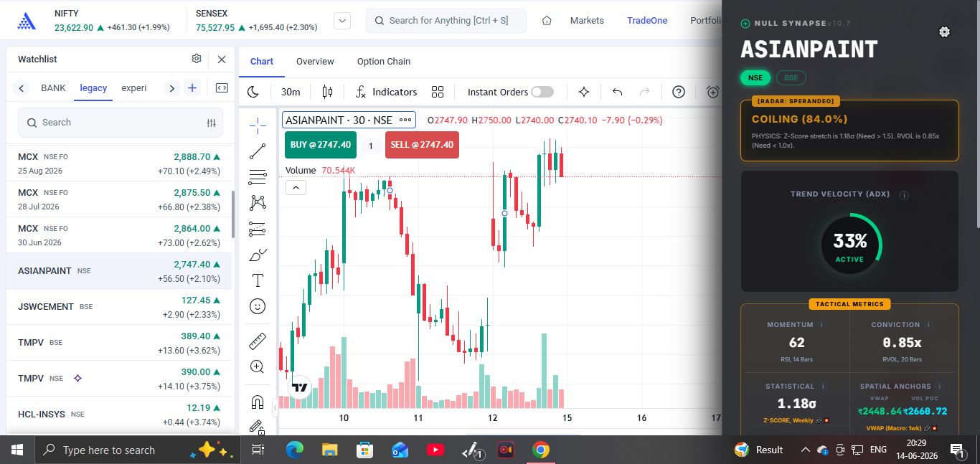Select the trend line drawing tool

coord(258,152)
